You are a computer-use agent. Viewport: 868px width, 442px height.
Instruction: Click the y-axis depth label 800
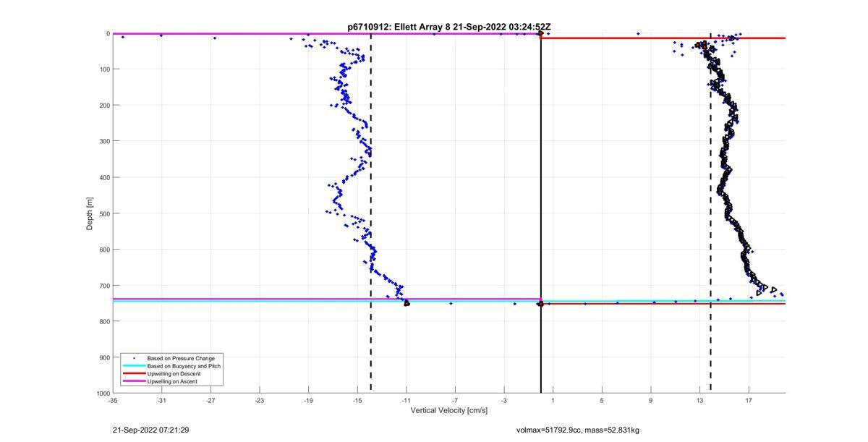[104, 321]
